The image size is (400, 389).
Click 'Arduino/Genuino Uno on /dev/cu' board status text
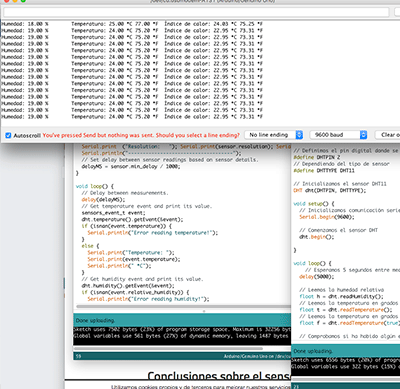click(257, 356)
